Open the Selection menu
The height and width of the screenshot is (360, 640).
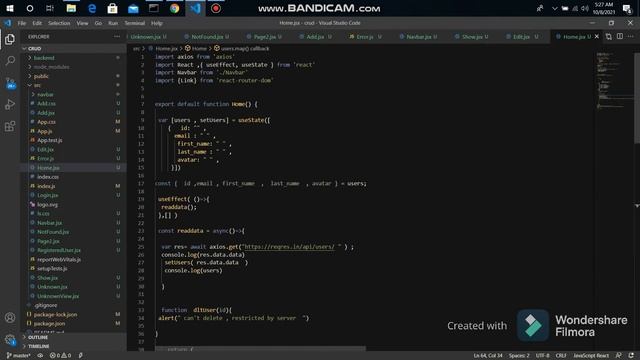point(59,23)
